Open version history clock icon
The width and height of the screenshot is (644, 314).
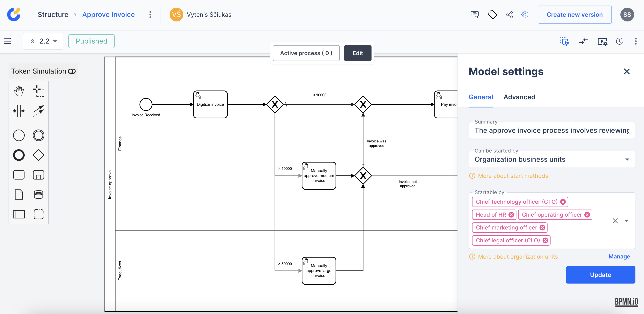[619, 41]
